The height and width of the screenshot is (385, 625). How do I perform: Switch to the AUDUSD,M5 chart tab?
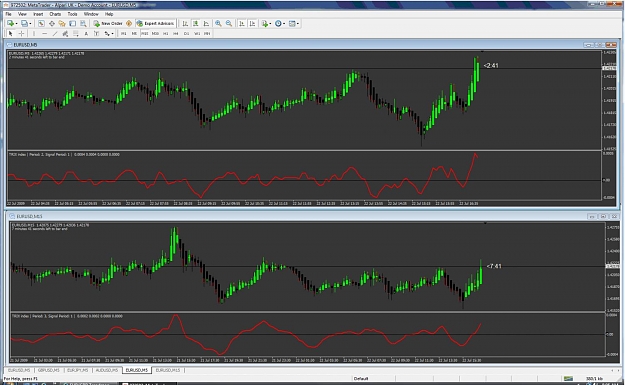coord(107,370)
